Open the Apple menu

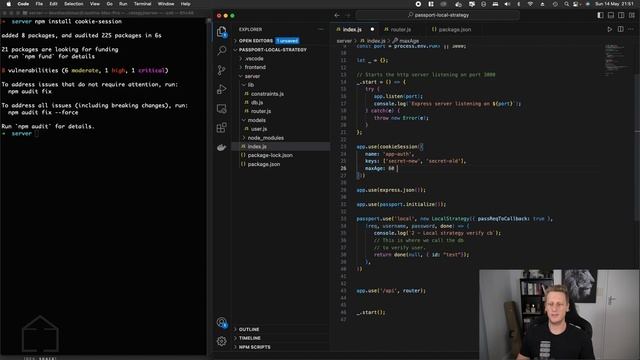pyautogui.click(x=8, y=4)
